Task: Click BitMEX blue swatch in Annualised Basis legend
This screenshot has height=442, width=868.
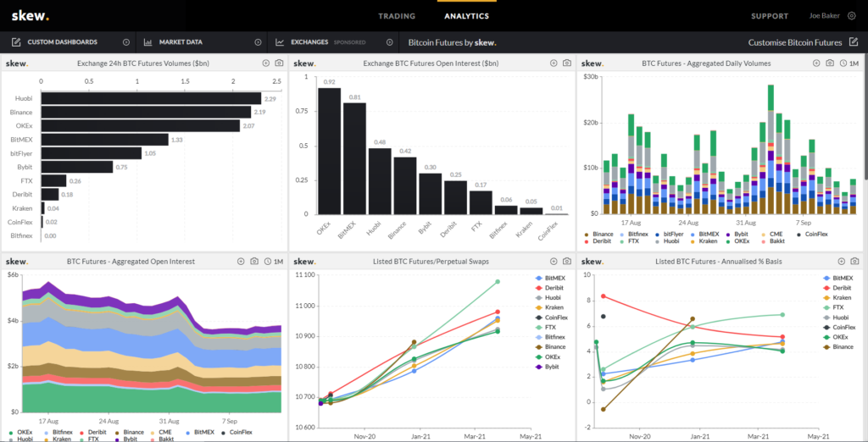Action: pos(827,279)
